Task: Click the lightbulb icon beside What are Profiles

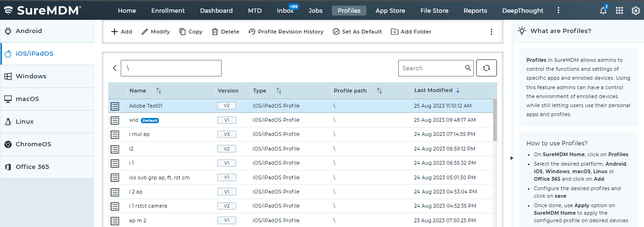Action: 522,31
